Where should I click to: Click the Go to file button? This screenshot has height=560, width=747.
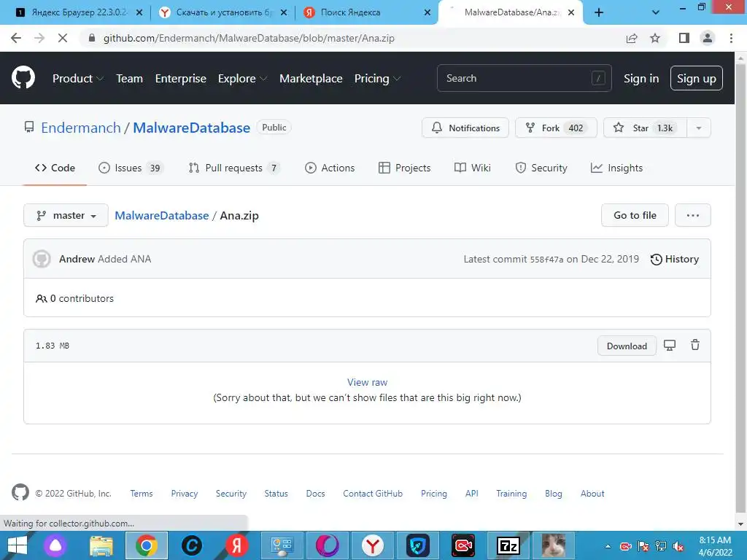[x=635, y=215]
